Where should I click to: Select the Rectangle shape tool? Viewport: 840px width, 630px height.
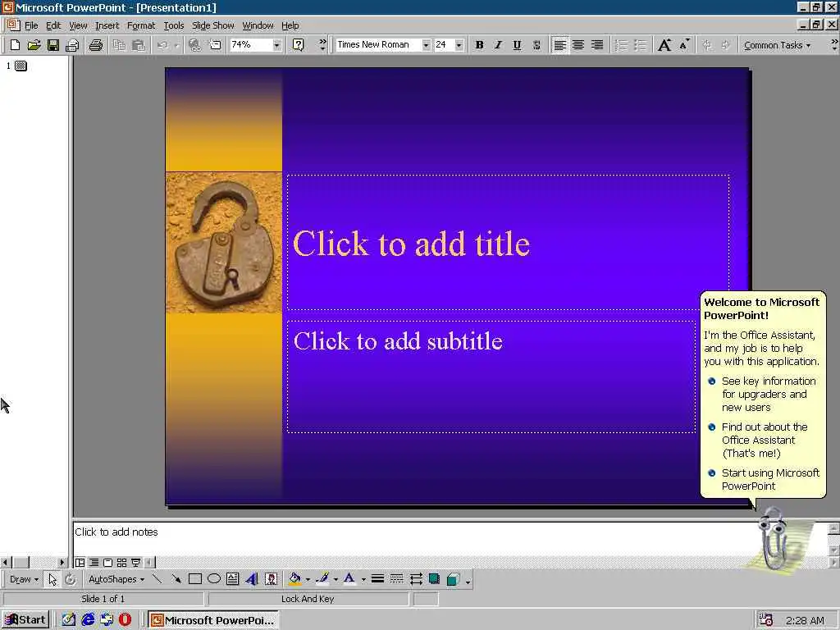pyautogui.click(x=195, y=578)
